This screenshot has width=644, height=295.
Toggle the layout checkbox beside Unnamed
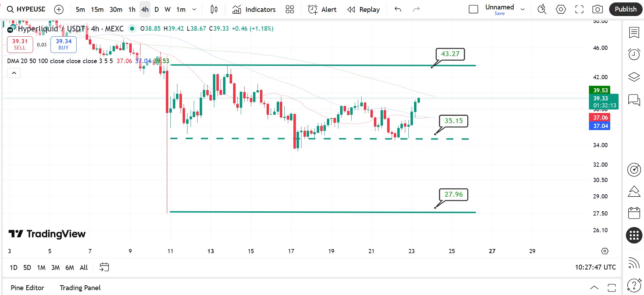[x=473, y=9]
